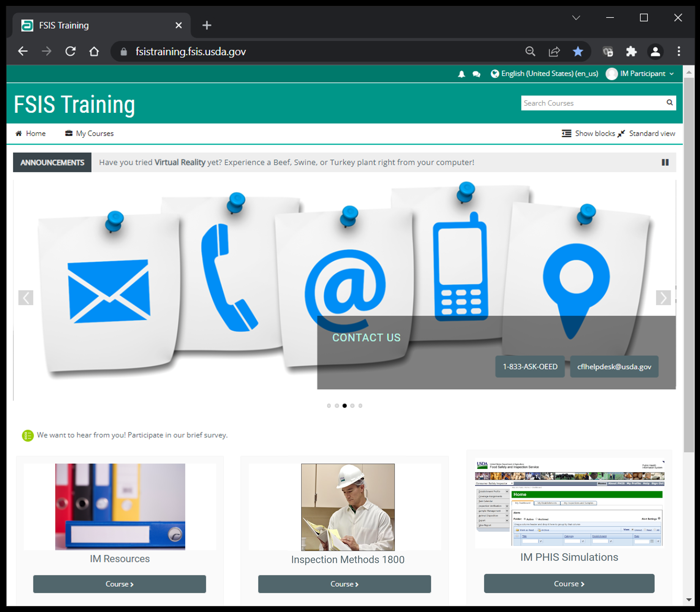Image resolution: width=700 pixels, height=612 pixels.
Task: Click the browser zoom magnifier icon
Action: [530, 52]
